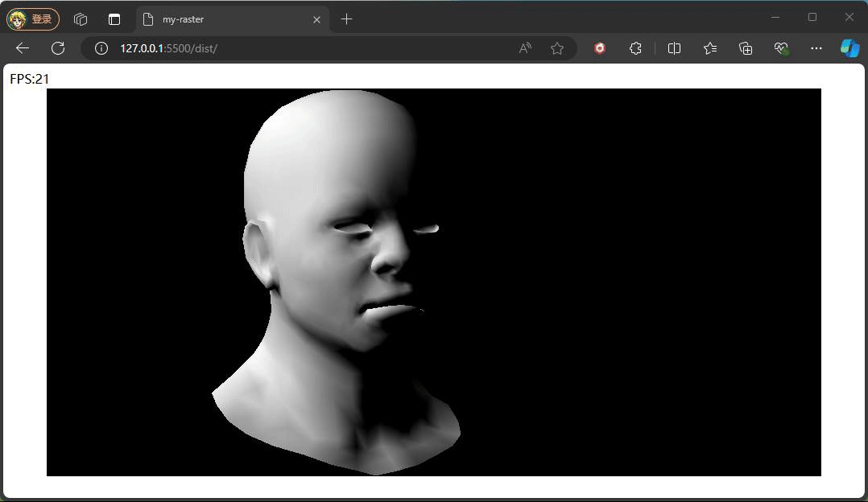868x502 pixels.
Task: Open the Extensions puzzle menu
Action: coord(635,48)
